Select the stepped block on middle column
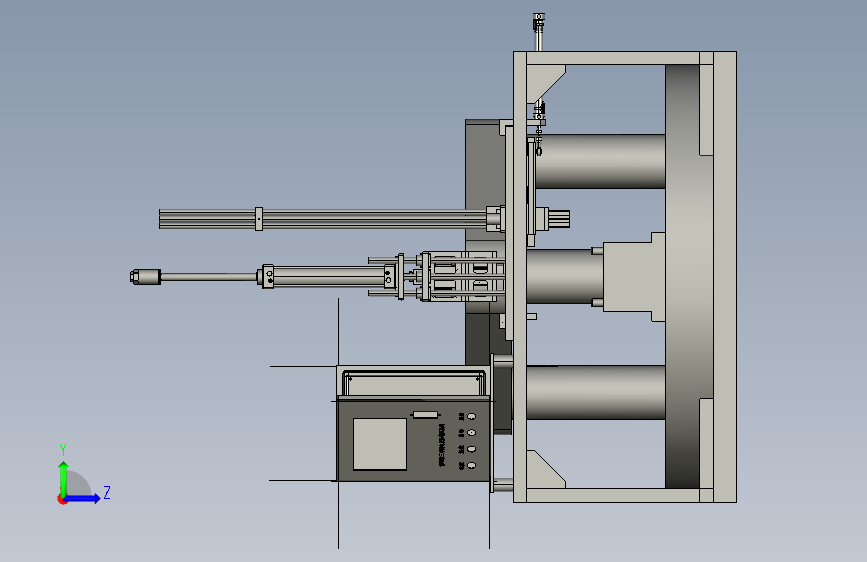This screenshot has width=867, height=562. click(634, 277)
